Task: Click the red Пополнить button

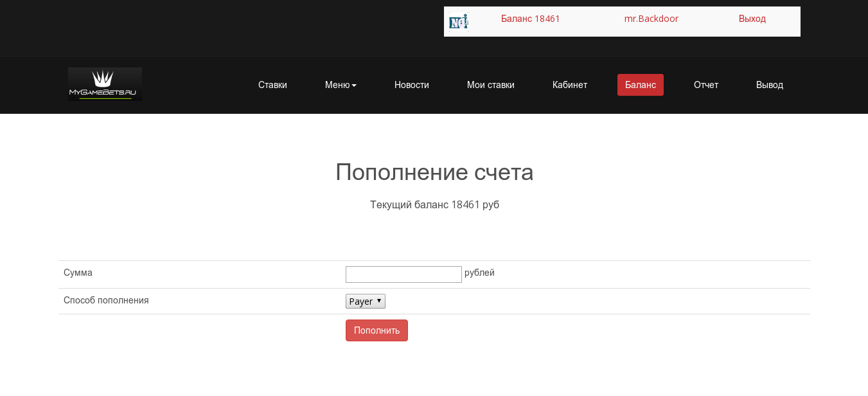Action: click(x=376, y=330)
